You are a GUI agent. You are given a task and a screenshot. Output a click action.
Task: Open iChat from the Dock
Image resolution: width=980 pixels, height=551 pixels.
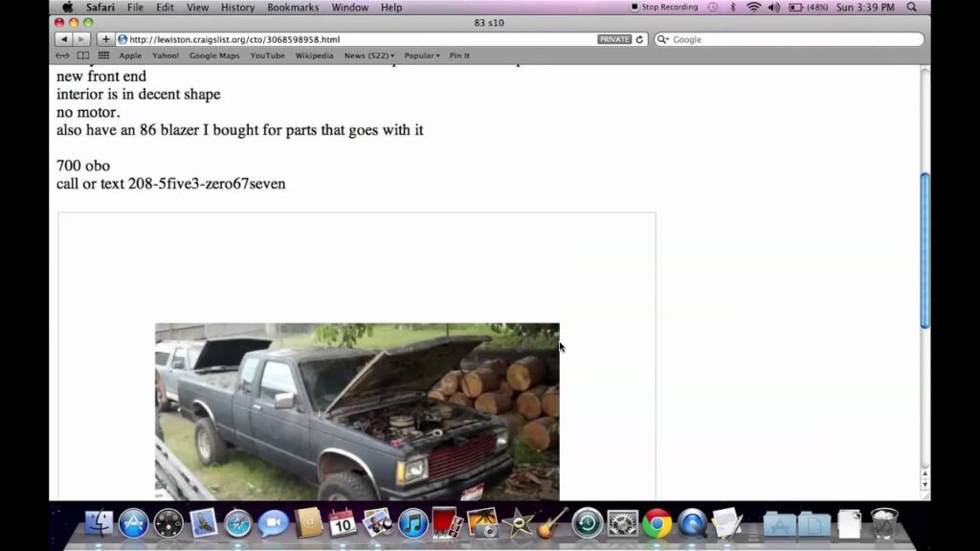273,523
